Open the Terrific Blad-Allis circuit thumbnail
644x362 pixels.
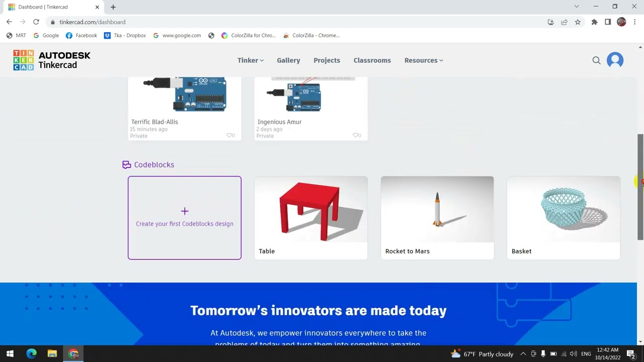[x=185, y=95]
